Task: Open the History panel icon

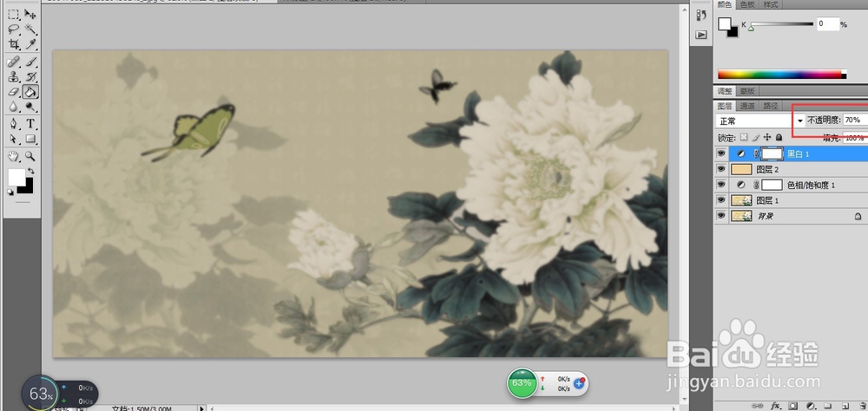Action: point(701,15)
